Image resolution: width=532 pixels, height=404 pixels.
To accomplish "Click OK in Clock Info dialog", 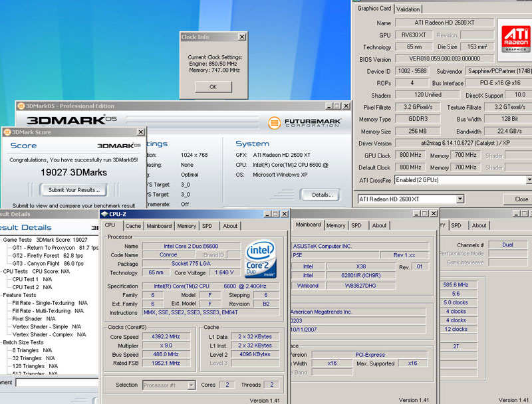I will click(x=213, y=87).
